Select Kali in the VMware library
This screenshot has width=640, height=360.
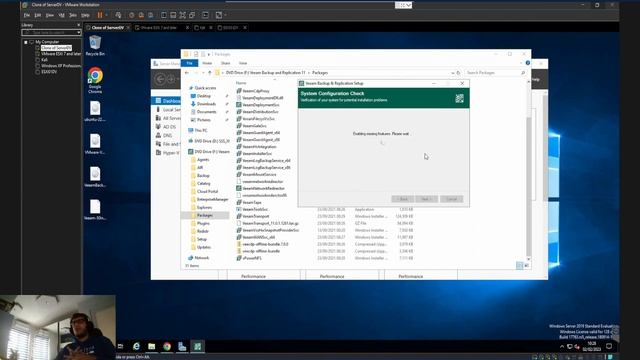pyautogui.click(x=44, y=60)
